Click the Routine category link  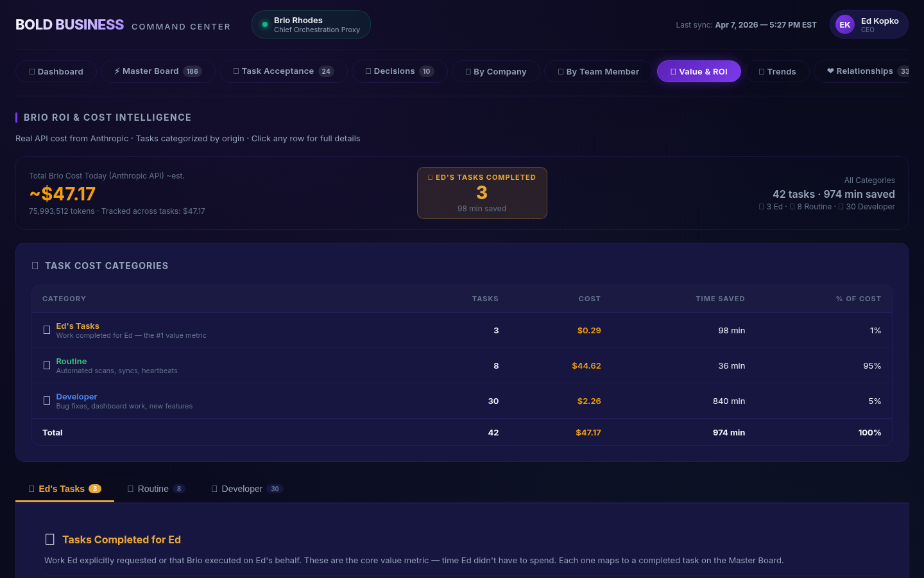click(71, 361)
